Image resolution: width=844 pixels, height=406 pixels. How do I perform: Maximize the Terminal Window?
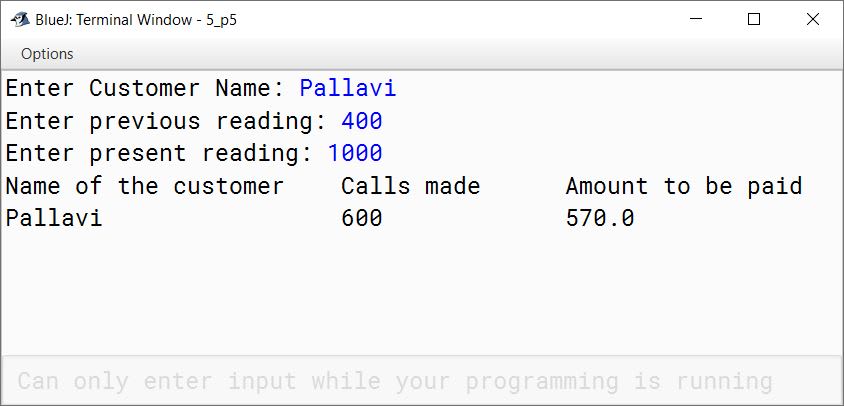tap(754, 19)
